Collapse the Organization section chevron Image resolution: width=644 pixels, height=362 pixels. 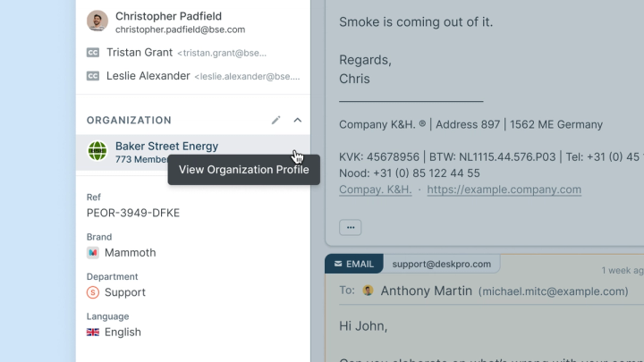coord(298,120)
